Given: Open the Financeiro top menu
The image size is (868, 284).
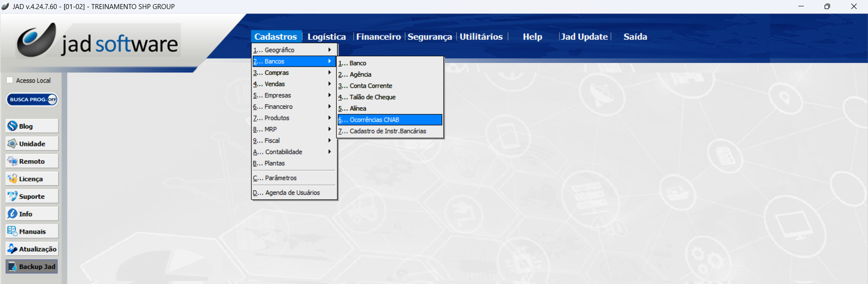Looking at the screenshot, I should tap(378, 37).
